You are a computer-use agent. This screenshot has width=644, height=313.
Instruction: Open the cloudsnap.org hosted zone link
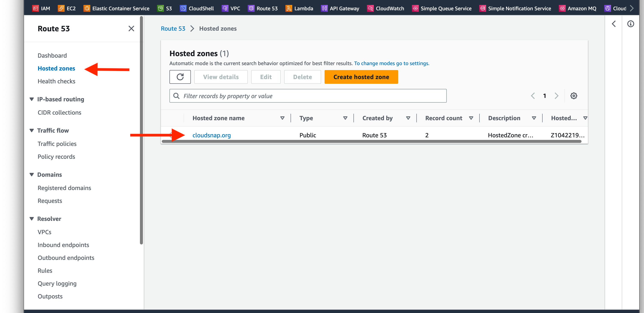(212, 135)
